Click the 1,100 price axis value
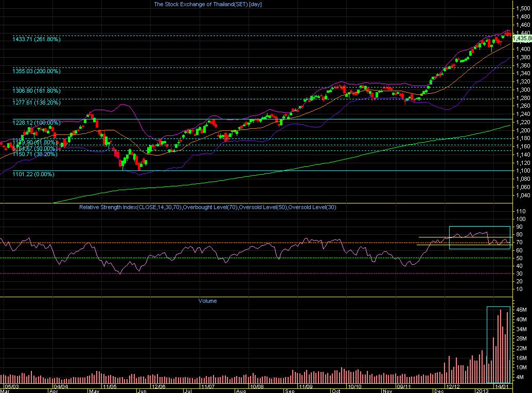Viewport: 532px width, 393px height. pos(523,171)
